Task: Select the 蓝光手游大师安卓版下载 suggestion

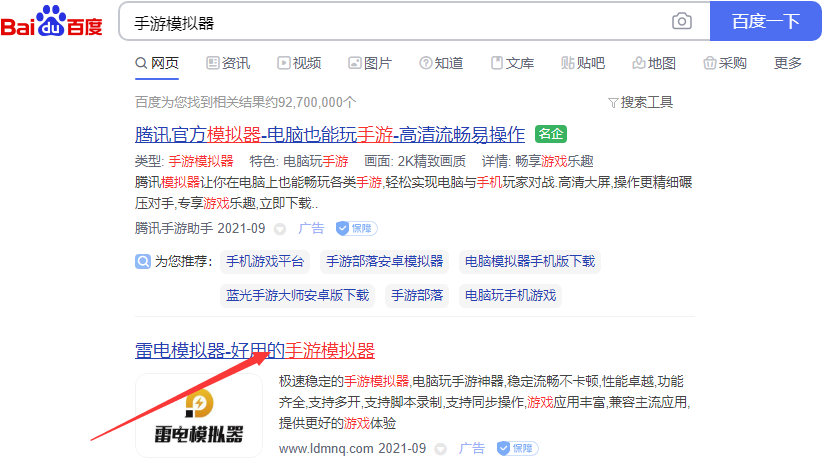Action: tap(297, 295)
